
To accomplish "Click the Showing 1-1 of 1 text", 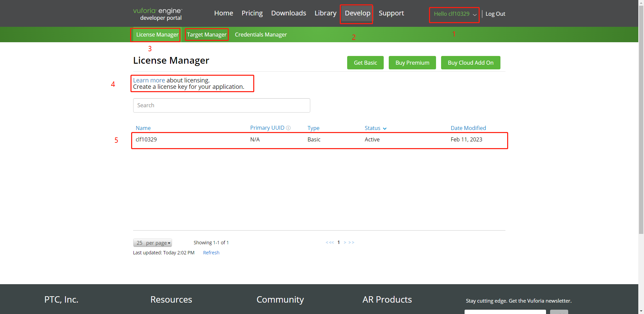I will coord(211,243).
